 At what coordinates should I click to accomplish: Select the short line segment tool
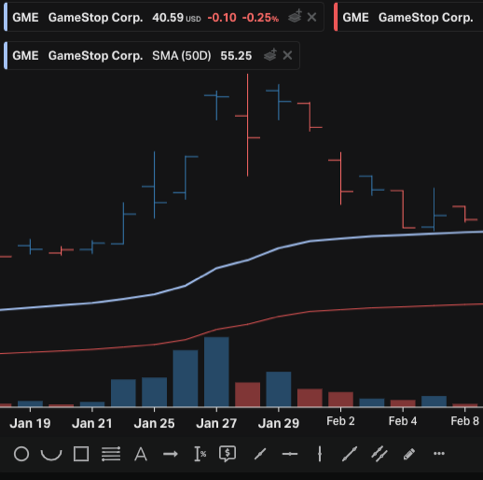click(260, 454)
